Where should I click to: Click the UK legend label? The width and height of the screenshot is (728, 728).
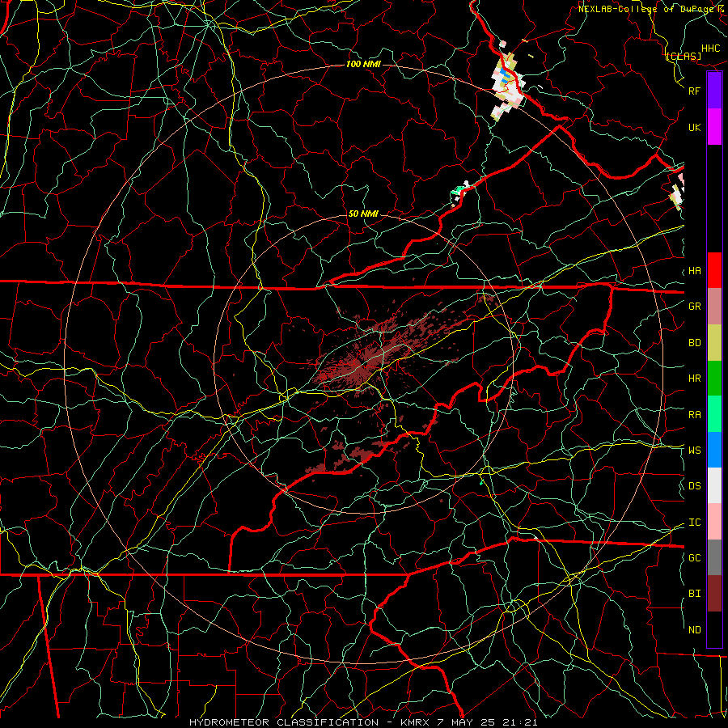(x=694, y=127)
